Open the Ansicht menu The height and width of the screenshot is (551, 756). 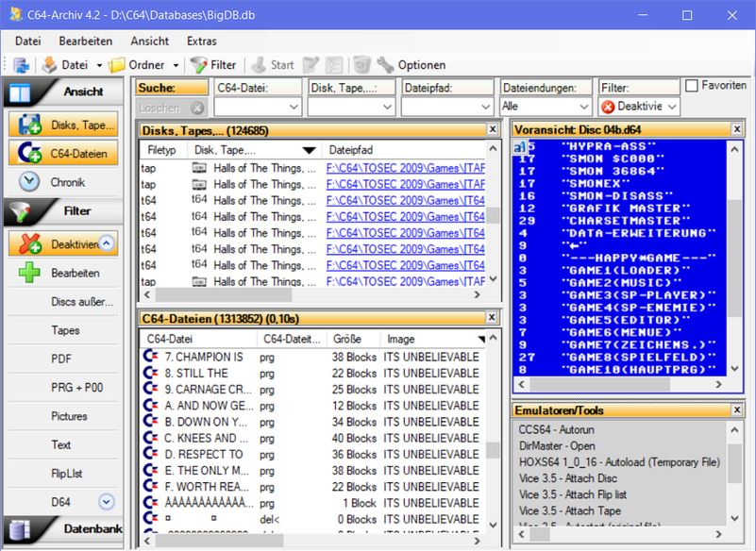(x=150, y=41)
